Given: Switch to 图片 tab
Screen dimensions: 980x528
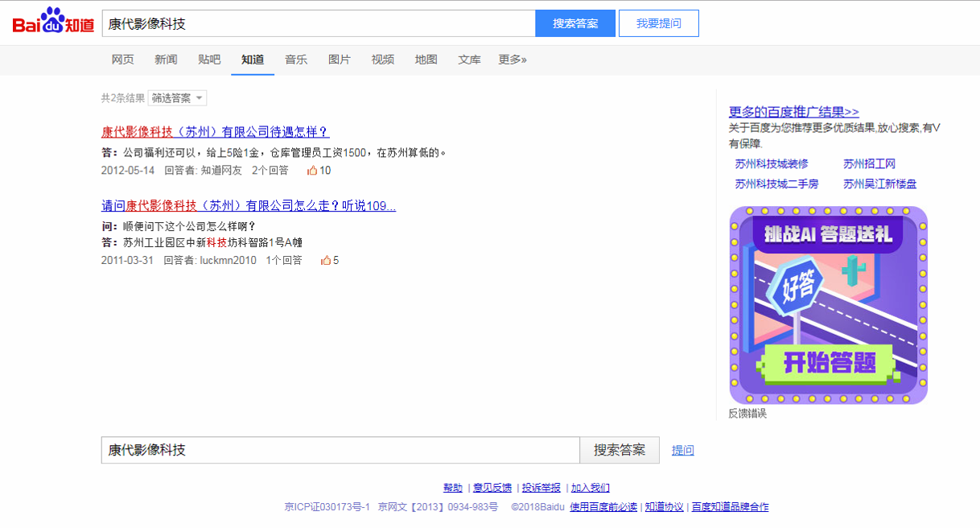Looking at the screenshot, I should click(340, 60).
